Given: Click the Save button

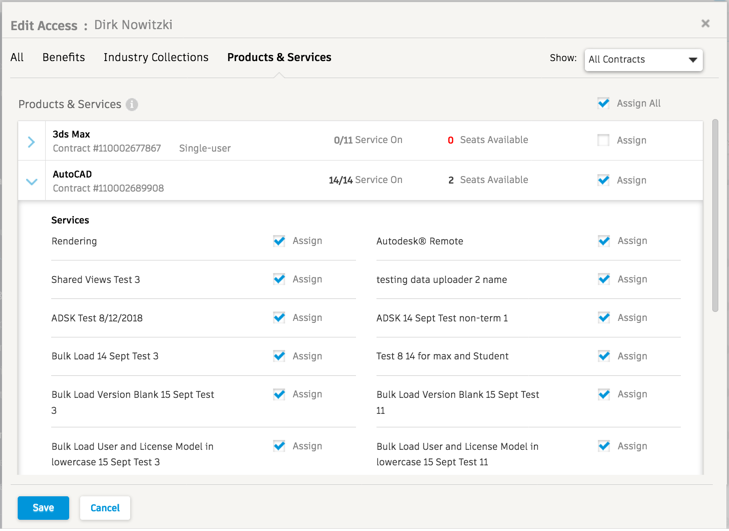Looking at the screenshot, I should [x=43, y=508].
